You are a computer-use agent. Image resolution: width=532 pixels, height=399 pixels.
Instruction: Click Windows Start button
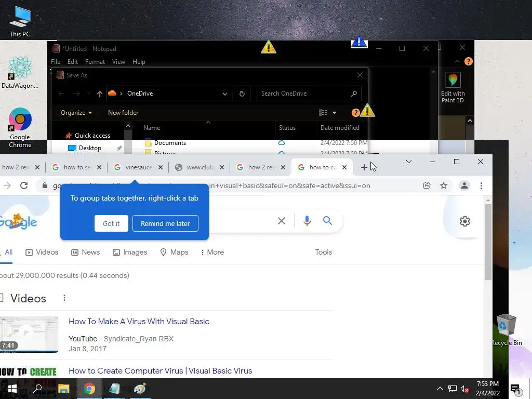coord(12,389)
